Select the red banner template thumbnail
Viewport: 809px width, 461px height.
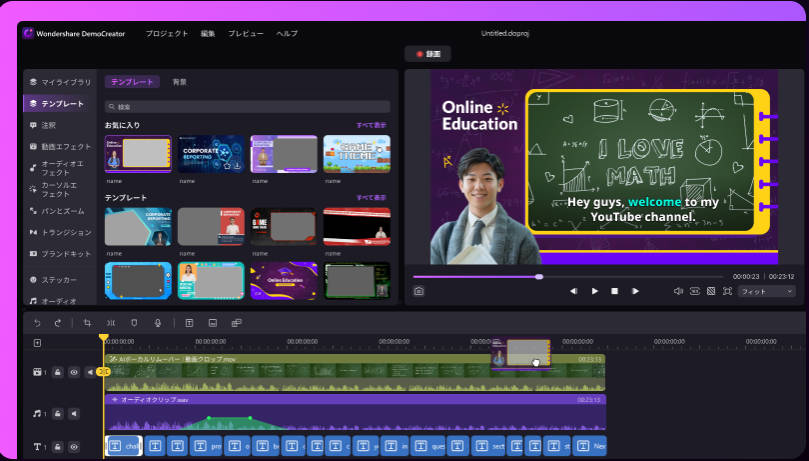tap(357, 226)
